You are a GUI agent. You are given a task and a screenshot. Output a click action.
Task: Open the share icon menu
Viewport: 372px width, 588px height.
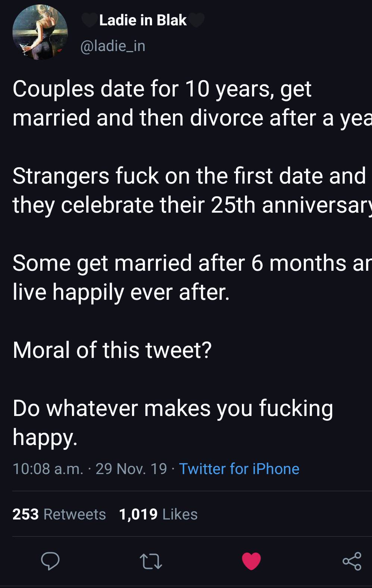click(351, 561)
